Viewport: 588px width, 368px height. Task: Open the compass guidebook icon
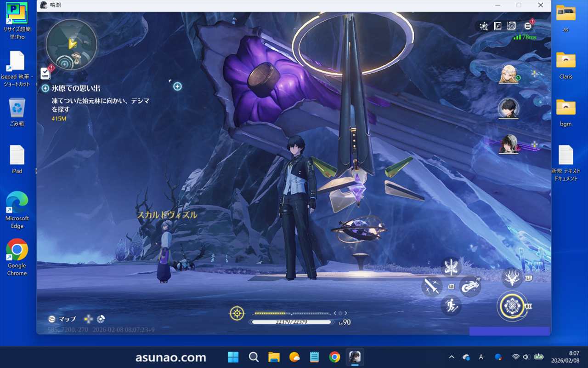[498, 26]
